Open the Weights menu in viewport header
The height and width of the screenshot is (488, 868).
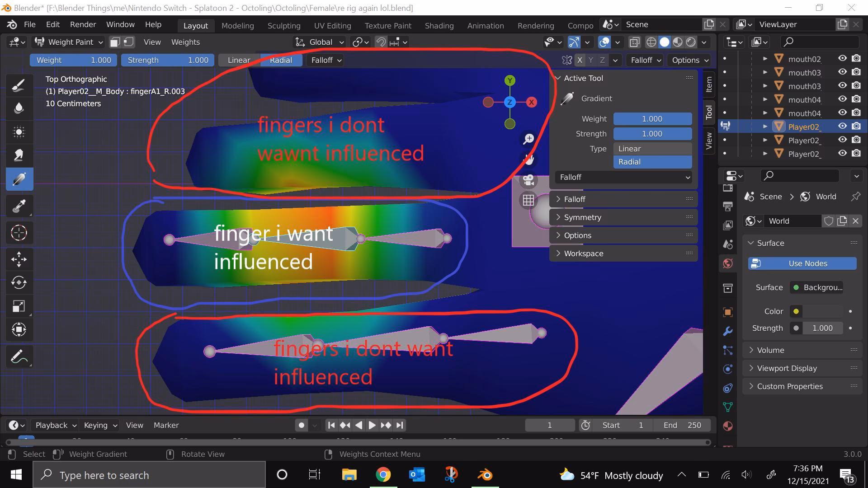[185, 42]
